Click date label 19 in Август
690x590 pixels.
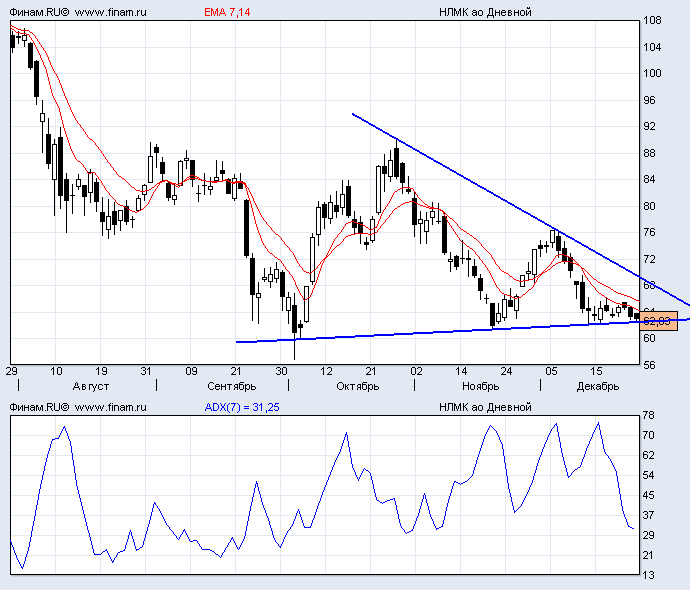click(101, 371)
